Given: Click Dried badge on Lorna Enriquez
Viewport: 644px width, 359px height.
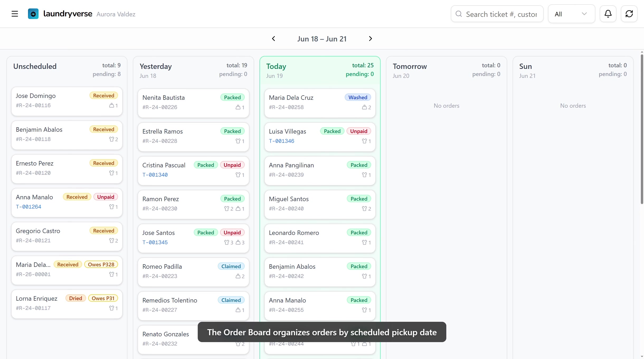Looking at the screenshot, I should click(75, 298).
